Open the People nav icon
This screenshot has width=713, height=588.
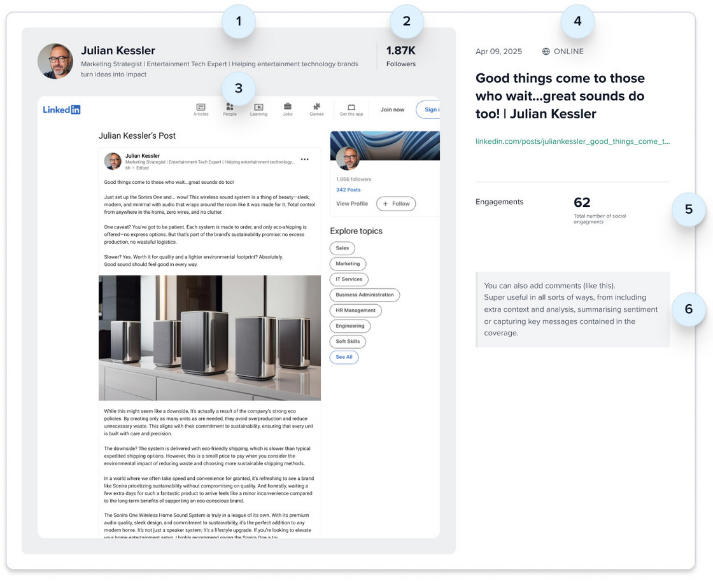coord(230,108)
